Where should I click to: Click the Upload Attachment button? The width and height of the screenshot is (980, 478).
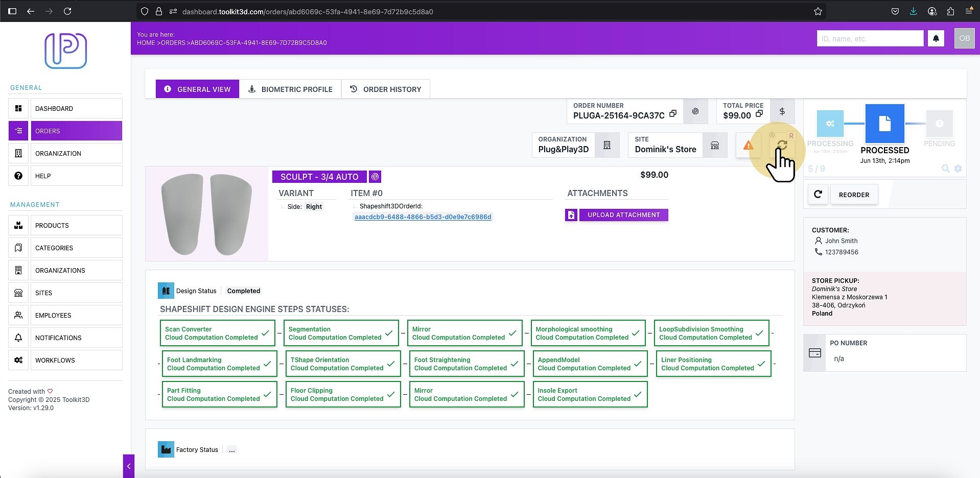click(x=623, y=215)
